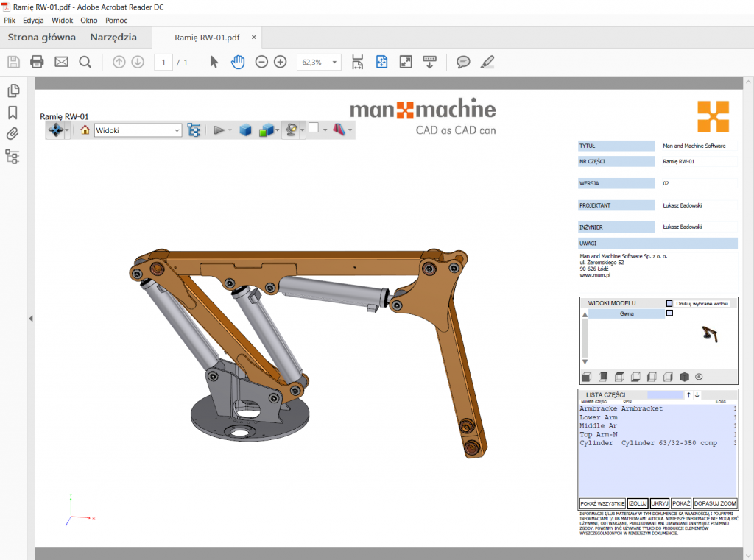Screen dimensions: 754x560
Task: Tick the checkbox beside the Gwna view
Action: click(x=669, y=313)
